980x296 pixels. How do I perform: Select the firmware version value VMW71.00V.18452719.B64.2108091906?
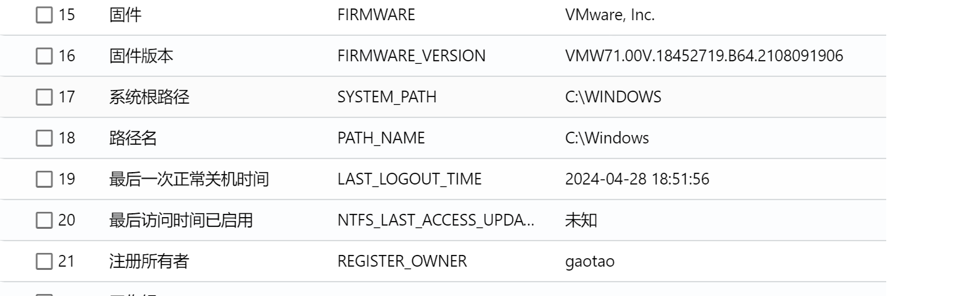click(x=705, y=57)
